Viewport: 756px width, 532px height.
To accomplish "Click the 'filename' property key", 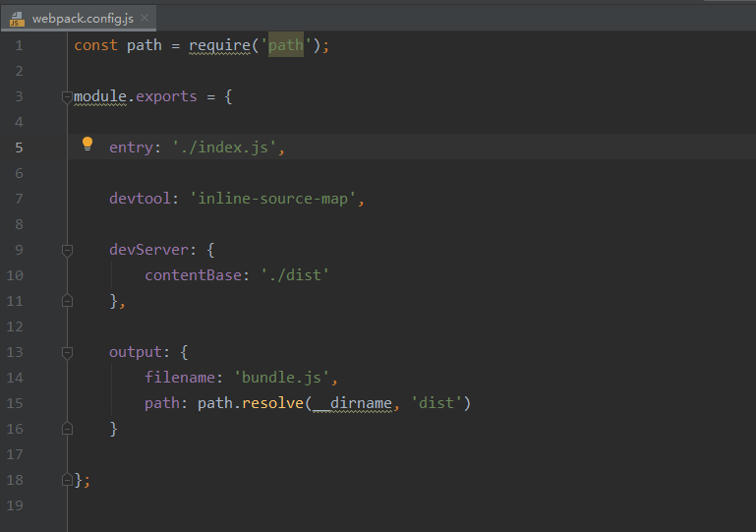I will click(180, 378).
